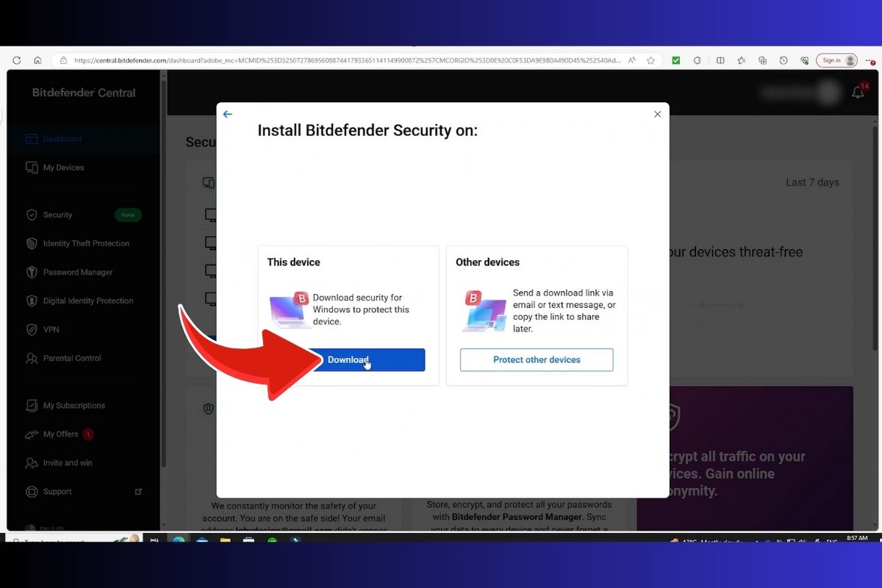The image size is (882, 588).
Task: Open Password Manager in the sidebar
Action: (78, 272)
